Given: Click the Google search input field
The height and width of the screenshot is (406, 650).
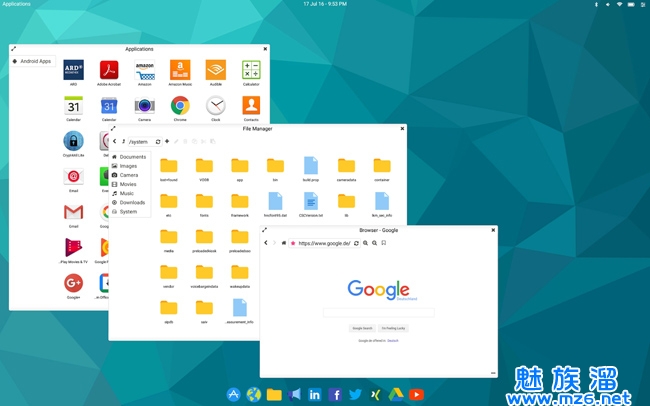Looking at the screenshot, I should click(378, 312).
